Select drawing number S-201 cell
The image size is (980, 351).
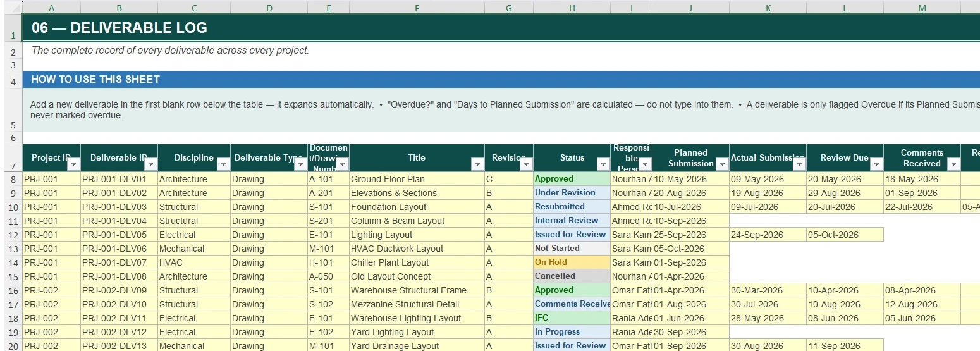(x=328, y=221)
